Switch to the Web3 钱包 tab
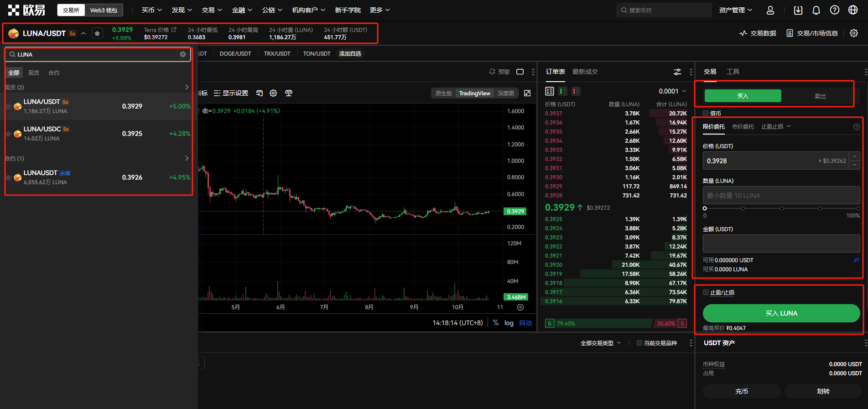 [x=104, y=10]
